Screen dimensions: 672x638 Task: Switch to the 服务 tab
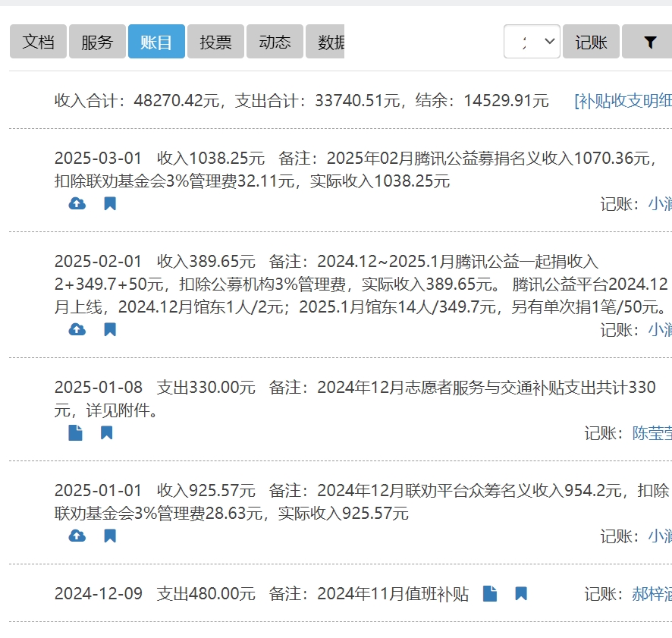click(x=97, y=42)
